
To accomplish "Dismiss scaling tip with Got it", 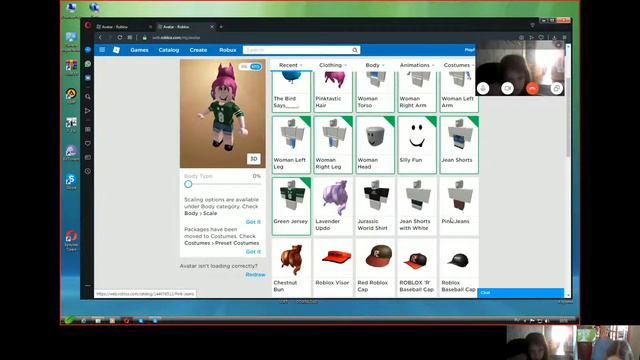I will pos(253,222).
